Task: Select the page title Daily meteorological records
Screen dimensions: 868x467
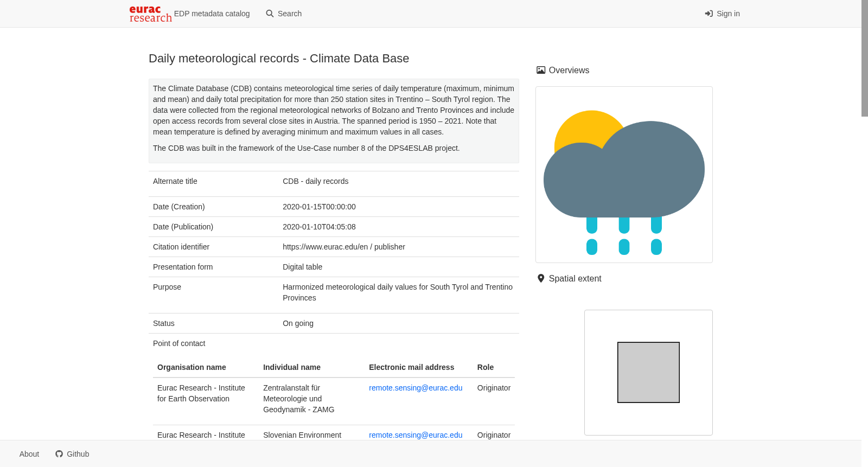Action: (279, 59)
